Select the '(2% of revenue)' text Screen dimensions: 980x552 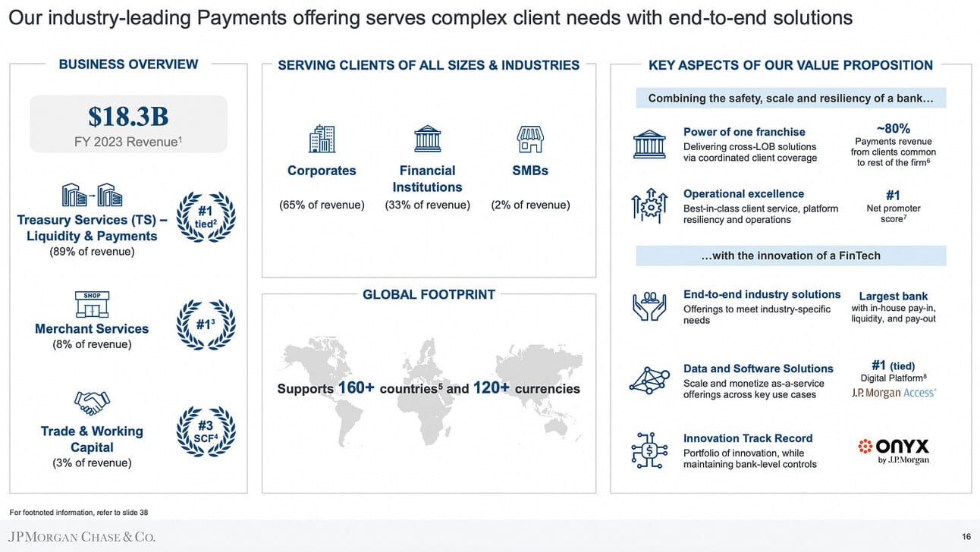[x=530, y=205]
